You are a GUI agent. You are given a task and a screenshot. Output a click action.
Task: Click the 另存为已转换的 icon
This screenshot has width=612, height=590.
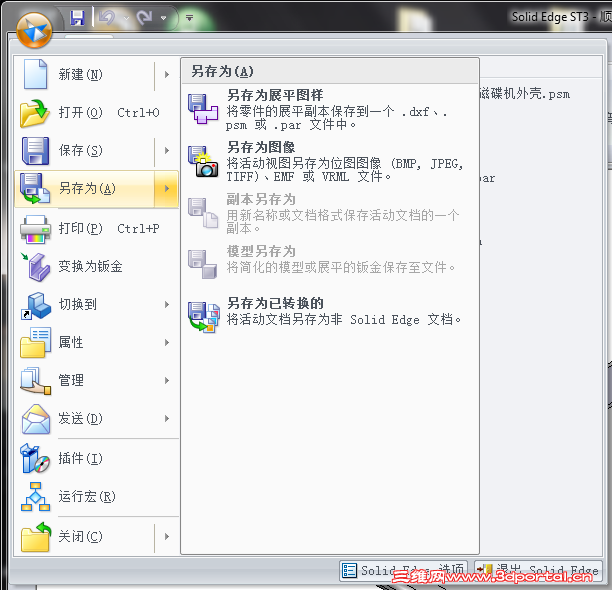(204, 317)
